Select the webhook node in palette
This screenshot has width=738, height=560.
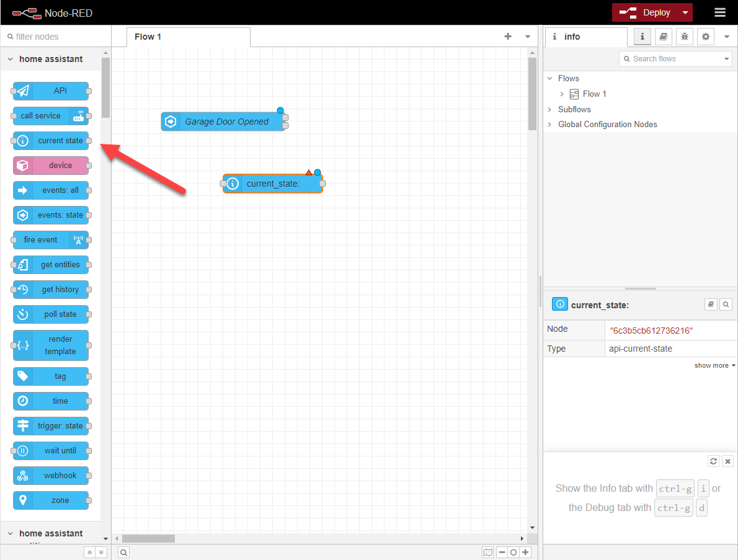coord(51,476)
